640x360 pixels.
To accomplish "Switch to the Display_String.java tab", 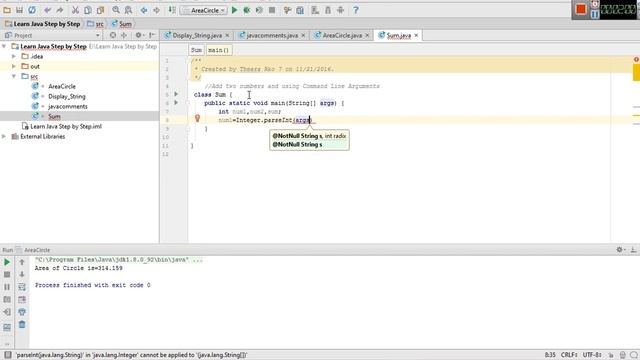I will point(197,36).
